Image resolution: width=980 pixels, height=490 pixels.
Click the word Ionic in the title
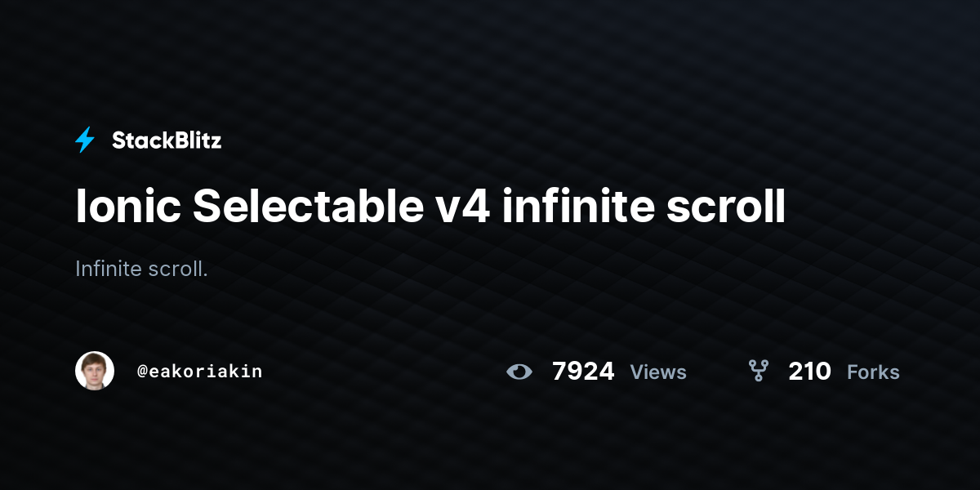click(x=128, y=207)
